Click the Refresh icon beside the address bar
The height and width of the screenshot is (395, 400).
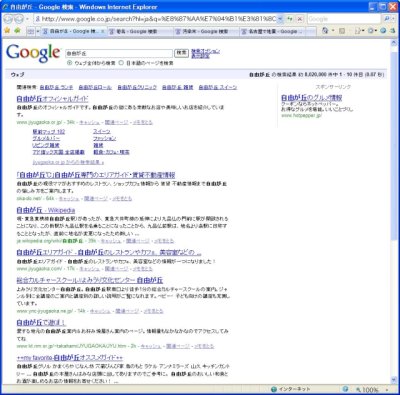click(290, 19)
